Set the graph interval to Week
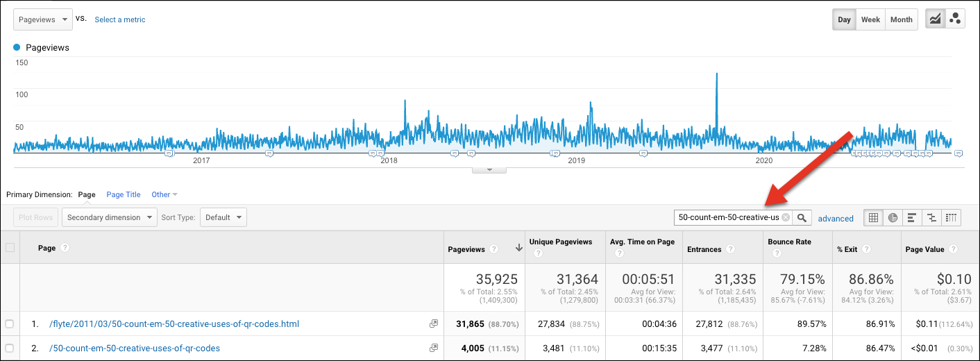 [x=870, y=19]
